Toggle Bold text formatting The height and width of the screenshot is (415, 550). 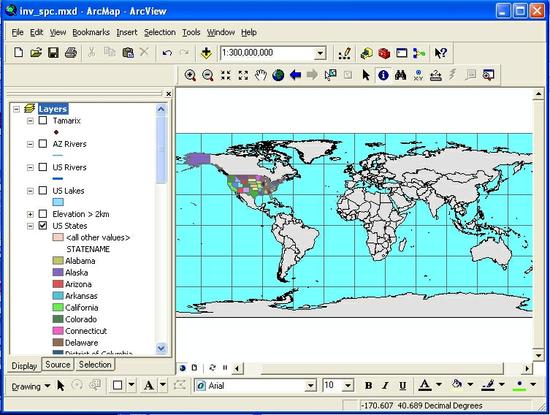368,385
